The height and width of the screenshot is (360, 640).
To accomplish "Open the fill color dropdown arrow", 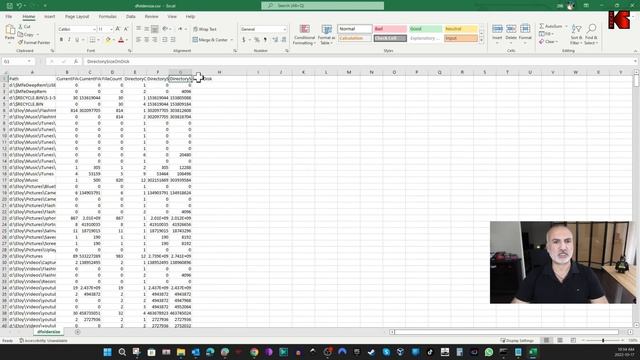I will 113,40.
